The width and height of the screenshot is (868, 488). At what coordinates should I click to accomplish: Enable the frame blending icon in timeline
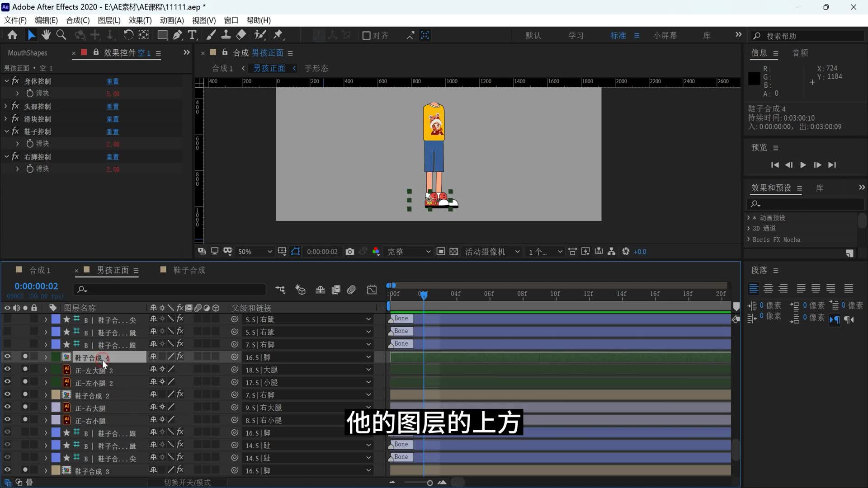point(336,290)
